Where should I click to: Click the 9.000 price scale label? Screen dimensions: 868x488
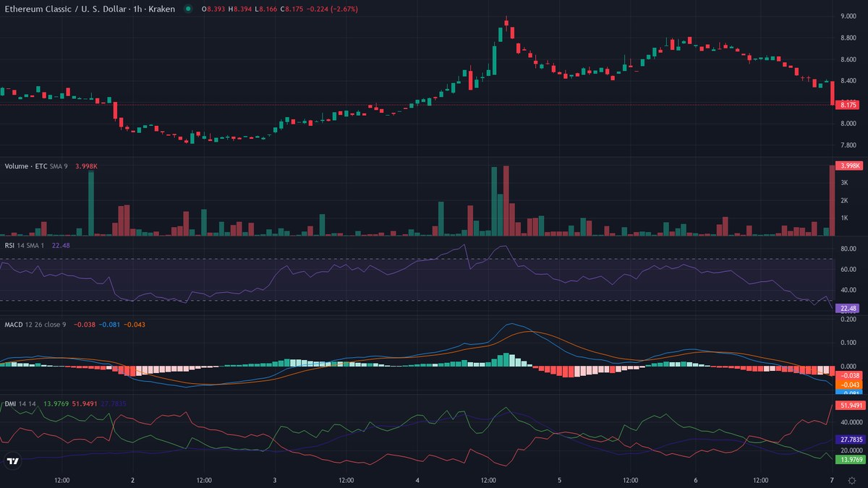(848, 17)
